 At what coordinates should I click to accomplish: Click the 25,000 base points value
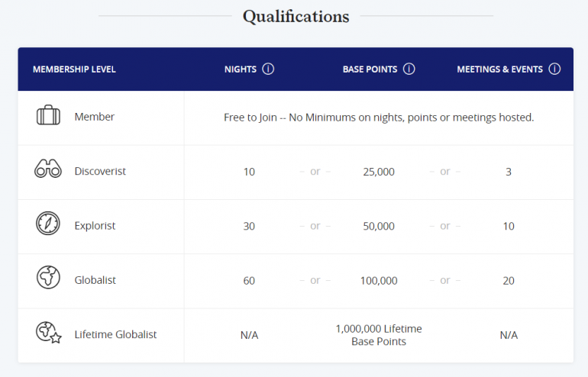[379, 172]
